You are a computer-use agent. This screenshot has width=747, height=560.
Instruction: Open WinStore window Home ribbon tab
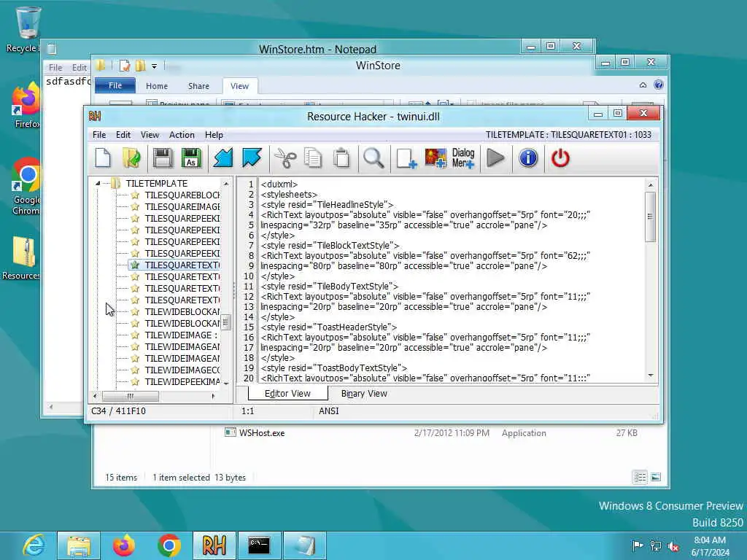[x=157, y=86]
